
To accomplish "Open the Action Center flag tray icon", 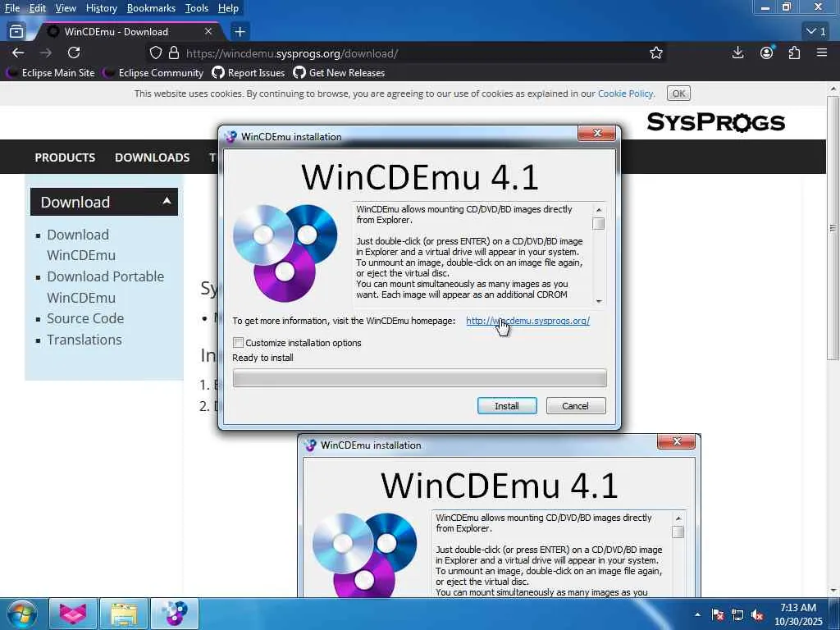I will 717,614.
